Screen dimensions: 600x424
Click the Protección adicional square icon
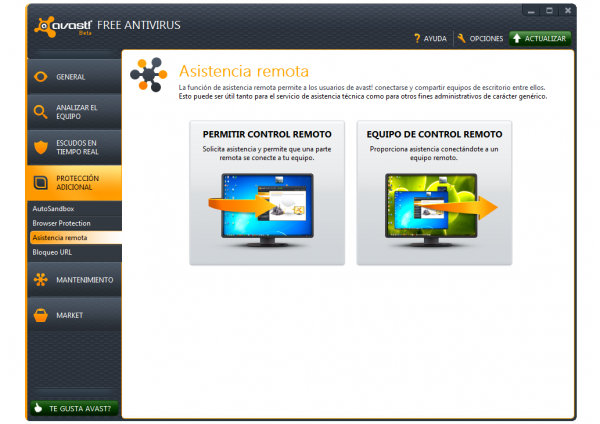pos(41,183)
